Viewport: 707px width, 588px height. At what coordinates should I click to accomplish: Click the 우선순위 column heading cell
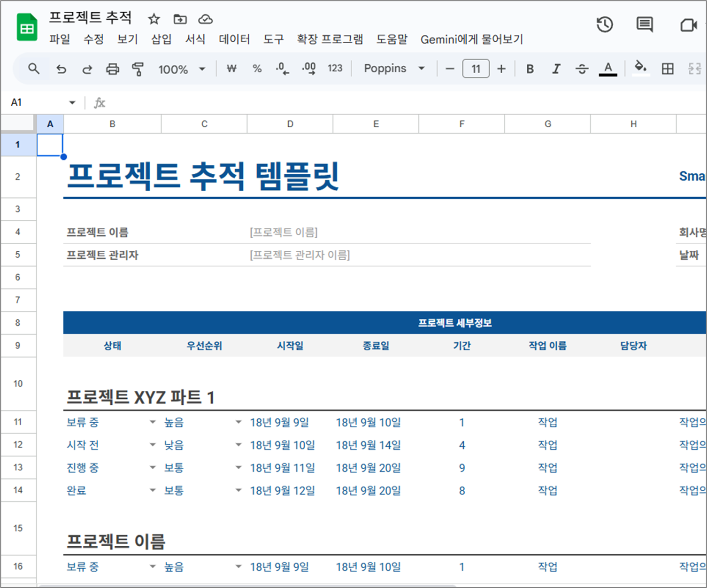pyautogui.click(x=204, y=346)
